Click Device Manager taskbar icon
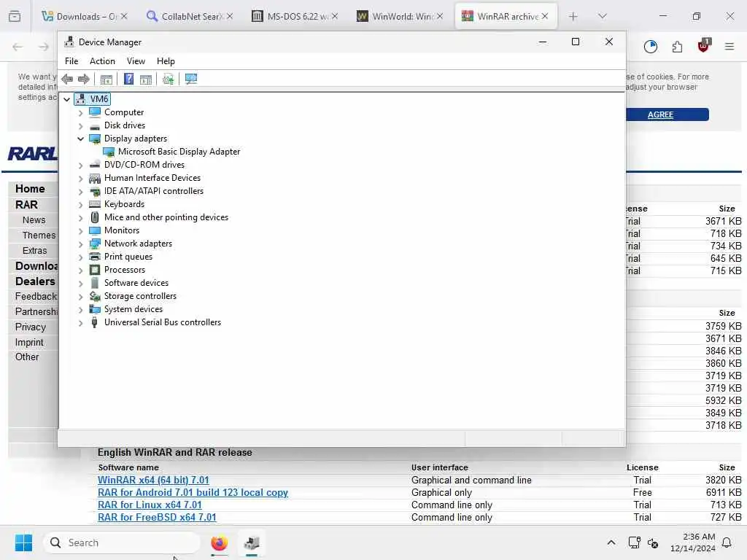747x560 pixels. click(252, 542)
